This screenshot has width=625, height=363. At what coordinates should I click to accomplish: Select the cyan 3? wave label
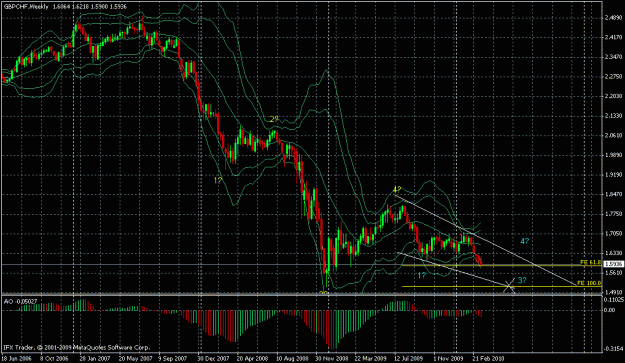tap(522, 281)
